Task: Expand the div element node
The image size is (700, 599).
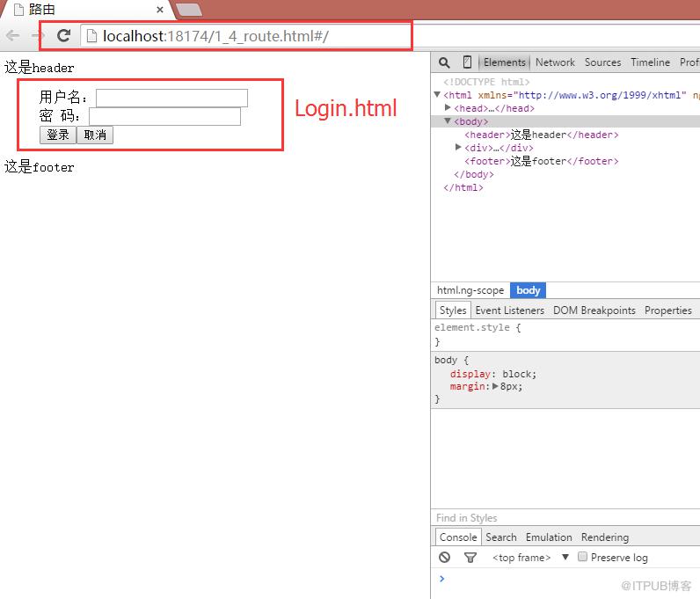Action: pyautogui.click(x=458, y=147)
